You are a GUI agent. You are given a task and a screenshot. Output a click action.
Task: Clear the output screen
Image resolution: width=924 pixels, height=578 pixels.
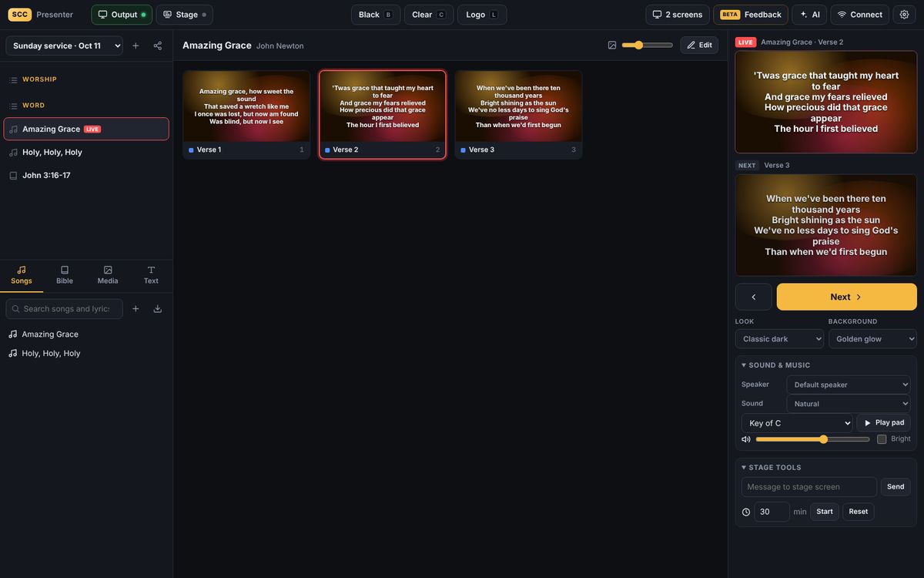pyautogui.click(x=429, y=15)
